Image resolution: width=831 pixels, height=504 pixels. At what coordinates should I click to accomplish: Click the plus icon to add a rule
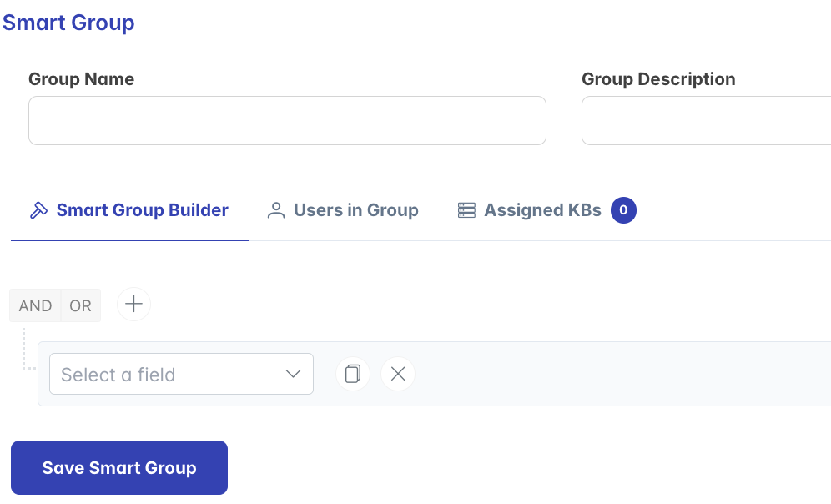point(133,305)
